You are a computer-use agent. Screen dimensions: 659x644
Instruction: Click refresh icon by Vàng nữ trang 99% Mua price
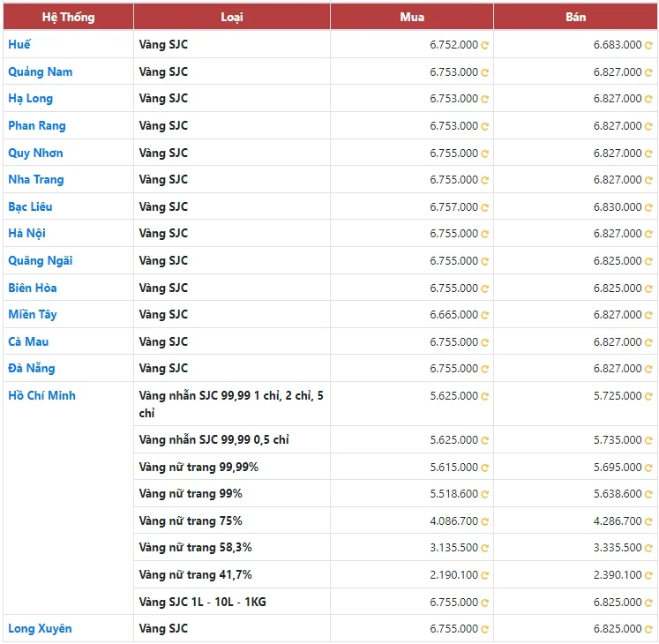(485, 494)
